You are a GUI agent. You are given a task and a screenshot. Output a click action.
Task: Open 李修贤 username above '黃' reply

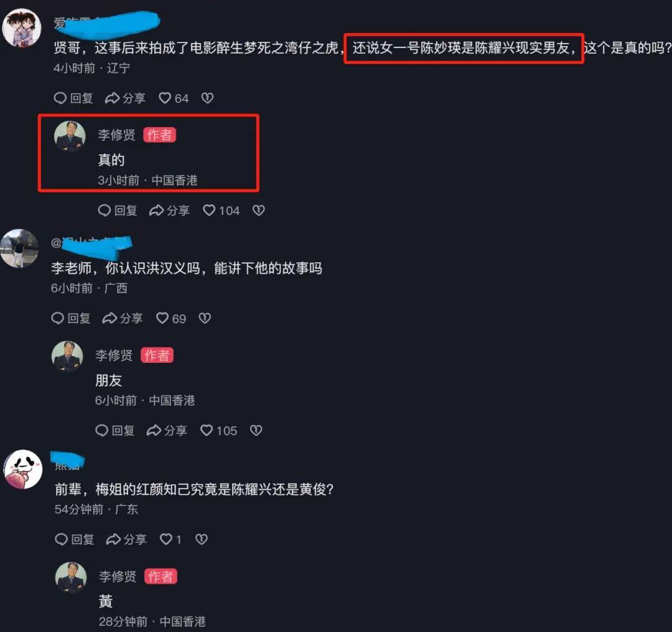[118, 576]
